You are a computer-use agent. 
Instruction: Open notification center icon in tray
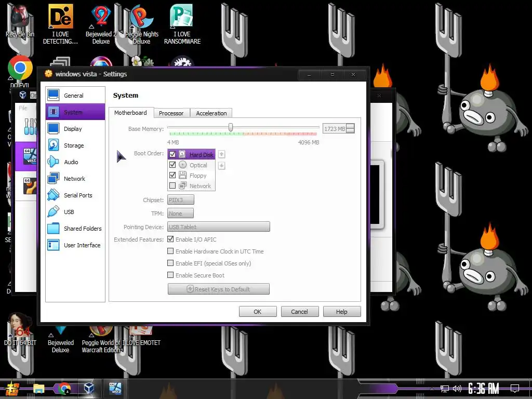[x=515, y=388]
